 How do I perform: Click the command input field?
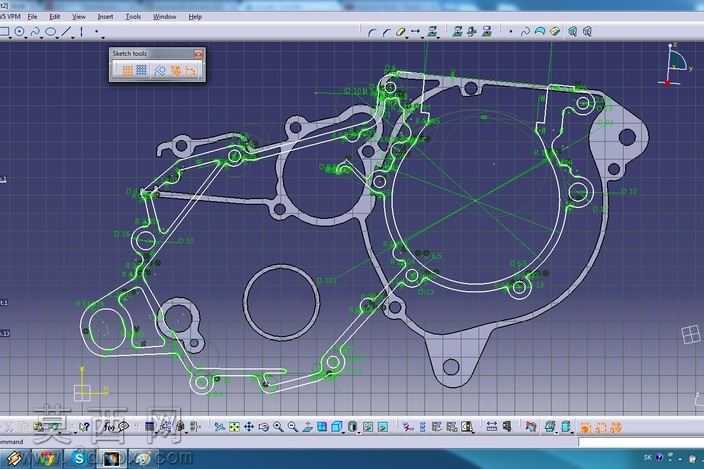click(x=641, y=443)
